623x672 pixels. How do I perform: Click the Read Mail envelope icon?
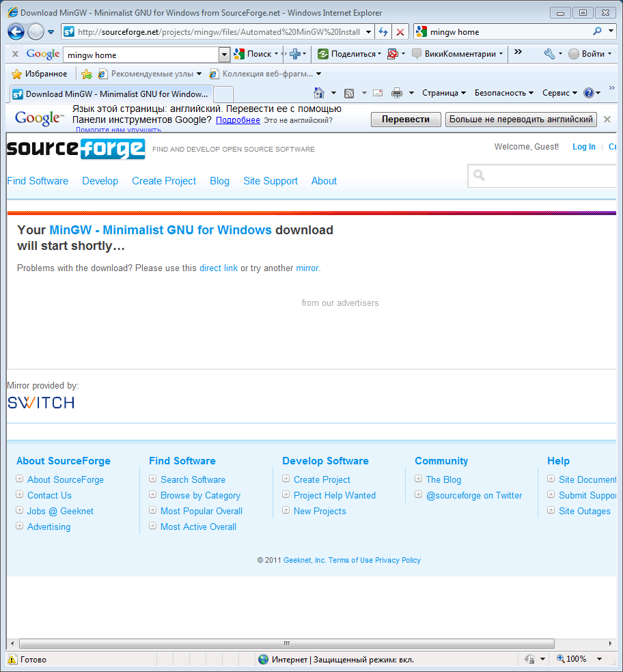click(x=378, y=93)
